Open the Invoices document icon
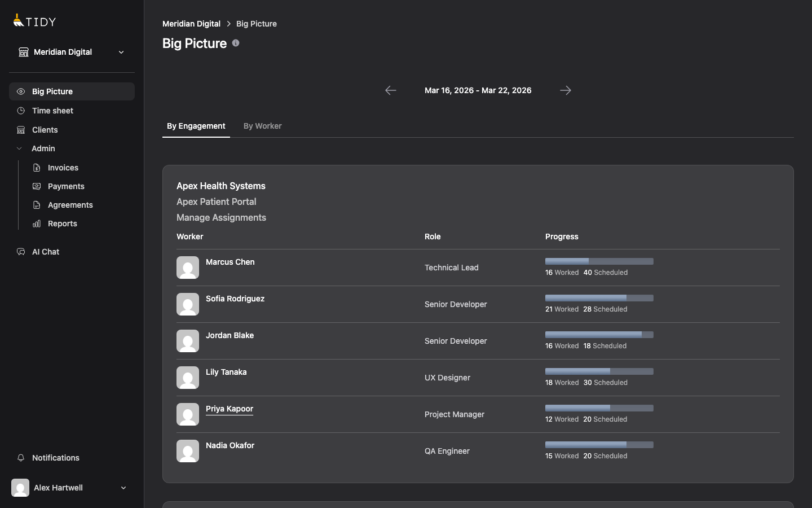Image resolution: width=812 pixels, height=508 pixels. pos(36,168)
